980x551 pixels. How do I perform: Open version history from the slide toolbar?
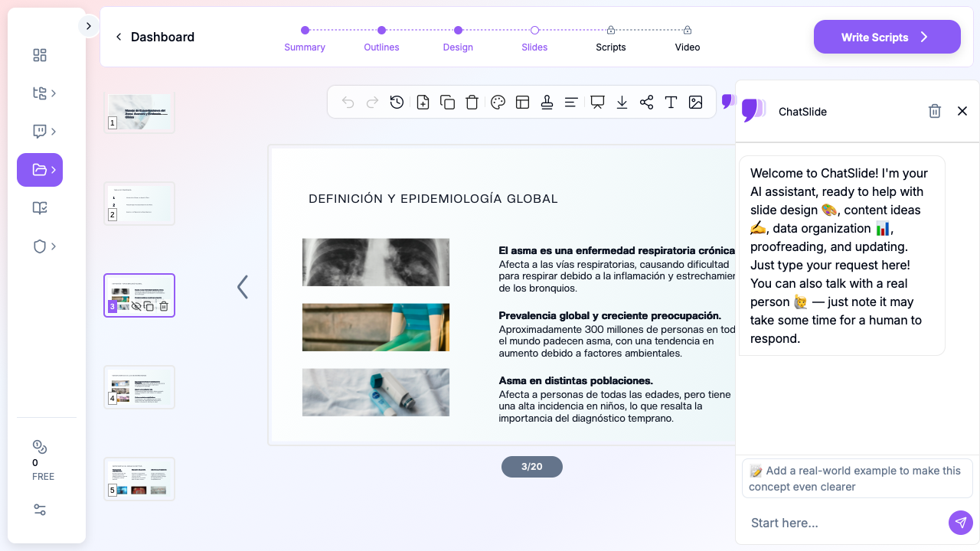397,103
